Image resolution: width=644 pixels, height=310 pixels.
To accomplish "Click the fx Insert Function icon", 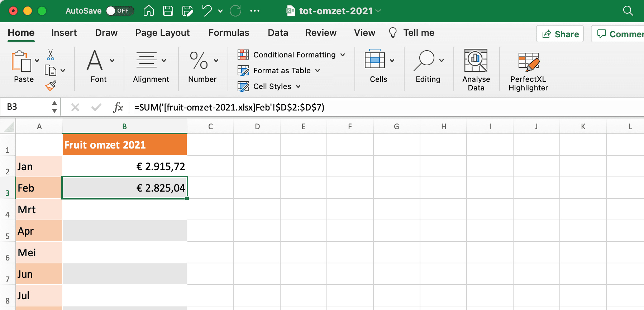I will coord(118,107).
